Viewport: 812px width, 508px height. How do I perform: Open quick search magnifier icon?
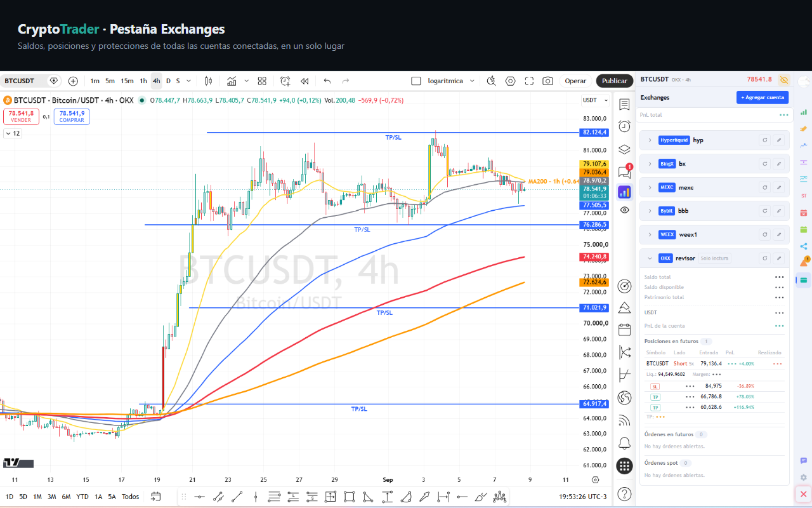(491, 81)
